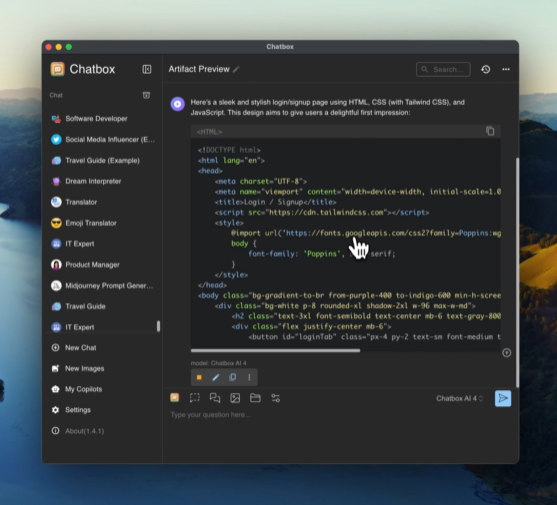Click the chat list scrollbar handle
Screen dimensions: 557x505
(x=158, y=326)
